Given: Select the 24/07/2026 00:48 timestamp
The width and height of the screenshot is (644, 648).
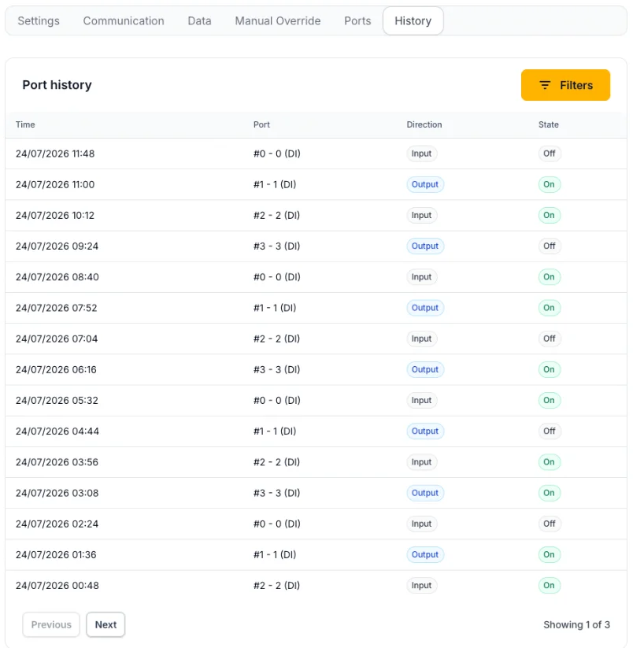Looking at the screenshot, I should pyautogui.click(x=57, y=586).
